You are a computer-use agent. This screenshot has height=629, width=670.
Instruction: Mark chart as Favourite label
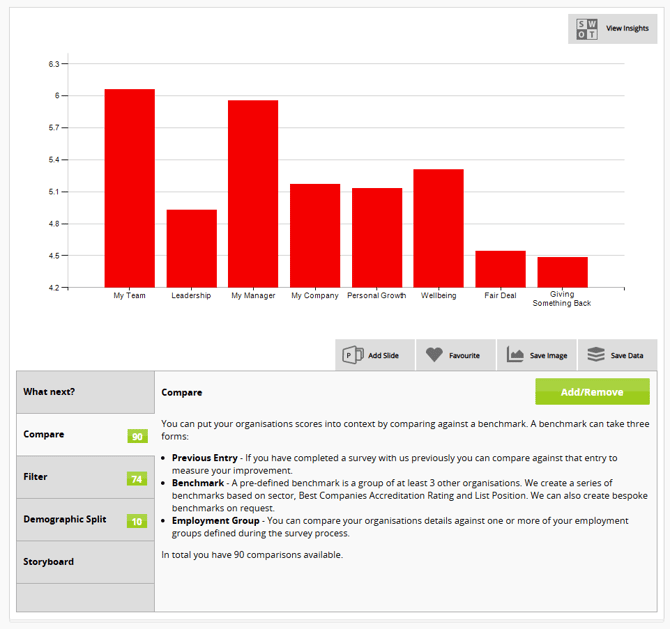(x=464, y=356)
